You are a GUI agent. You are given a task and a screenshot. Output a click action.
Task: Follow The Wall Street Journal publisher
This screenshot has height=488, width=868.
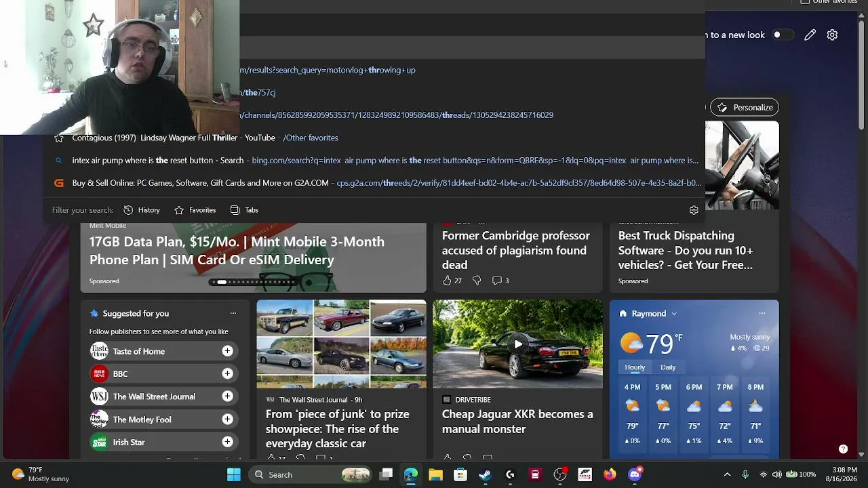(227, 396)
